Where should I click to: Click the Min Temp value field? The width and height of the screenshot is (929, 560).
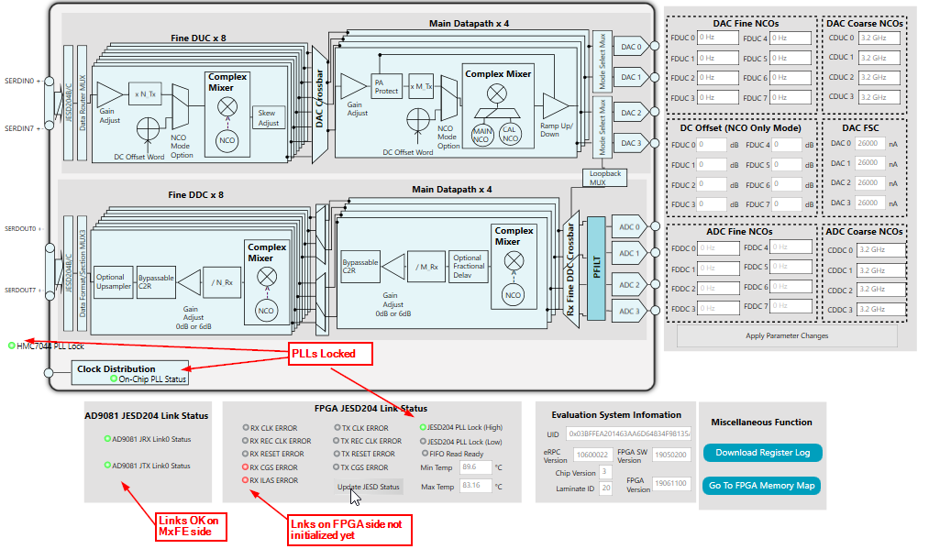(476, 467)
